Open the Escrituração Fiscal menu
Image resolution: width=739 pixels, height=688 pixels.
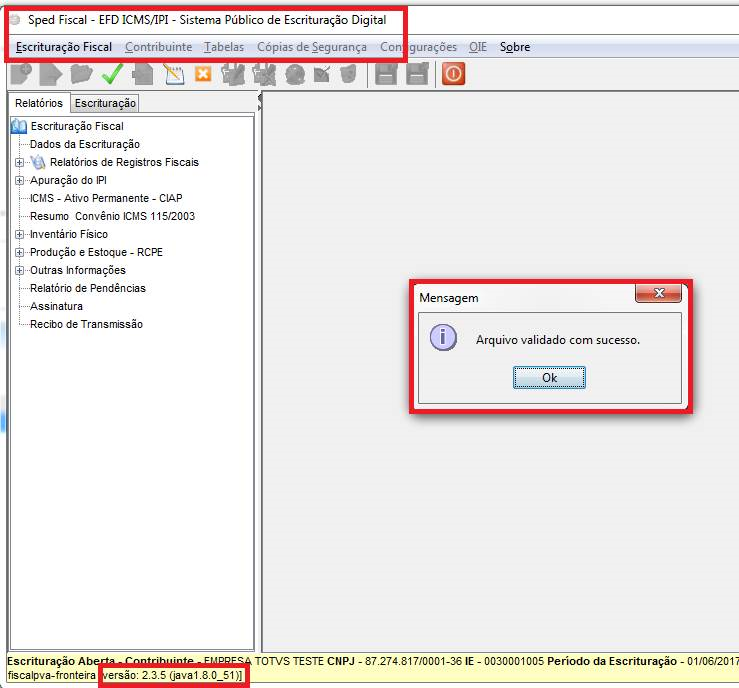(x=64, y=47)
